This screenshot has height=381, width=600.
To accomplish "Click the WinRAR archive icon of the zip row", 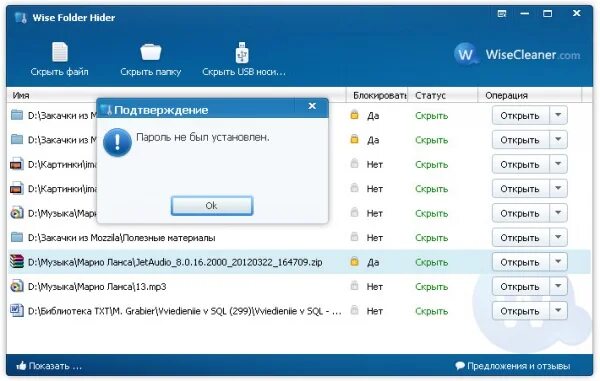I will (x=17, y=262).
